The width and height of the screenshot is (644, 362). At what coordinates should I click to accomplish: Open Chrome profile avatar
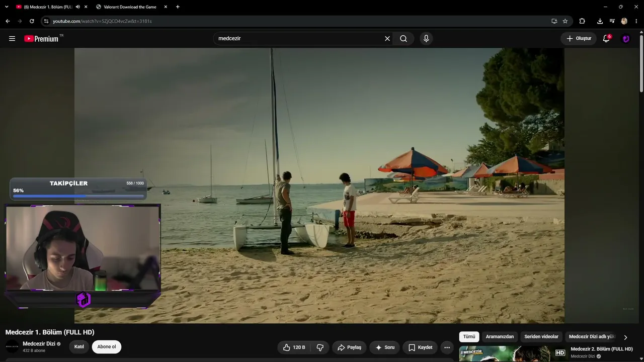point(624,21)
